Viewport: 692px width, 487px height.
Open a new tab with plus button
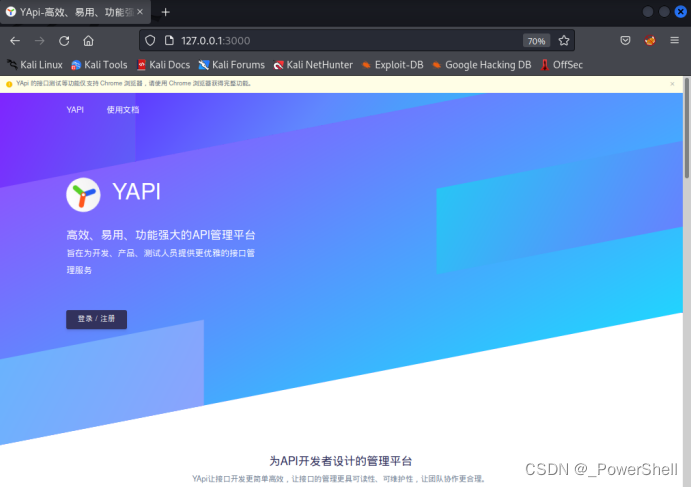(x=165, y=12)
